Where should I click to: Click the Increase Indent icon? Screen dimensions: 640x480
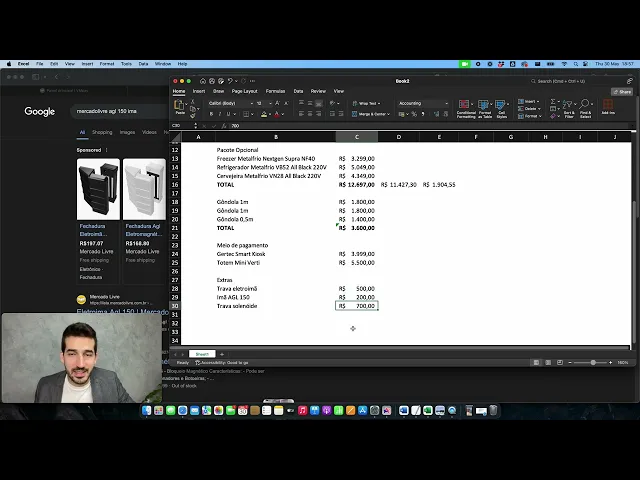[x=341, y=114]
